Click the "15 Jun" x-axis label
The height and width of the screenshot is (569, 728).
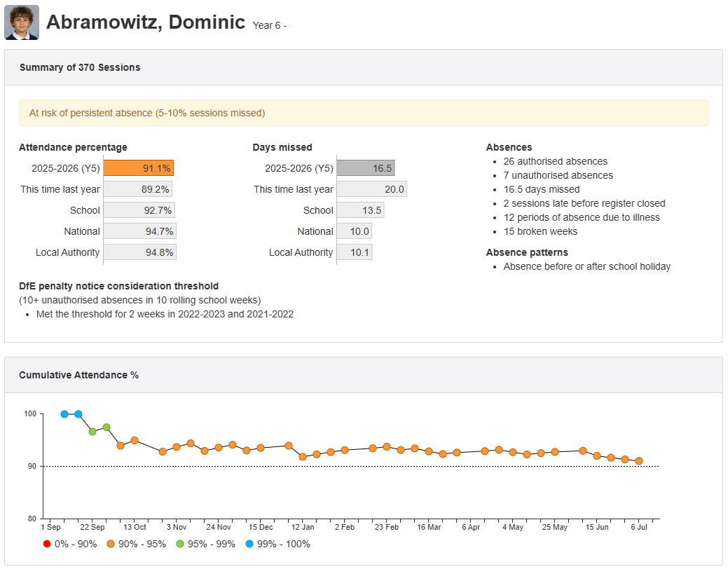[x=596, y=527]
